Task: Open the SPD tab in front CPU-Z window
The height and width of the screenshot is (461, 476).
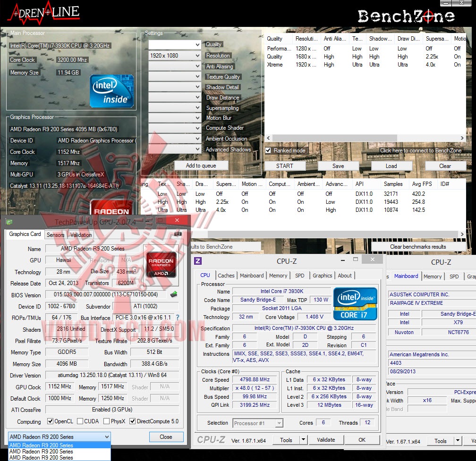Action: point(299,276)
